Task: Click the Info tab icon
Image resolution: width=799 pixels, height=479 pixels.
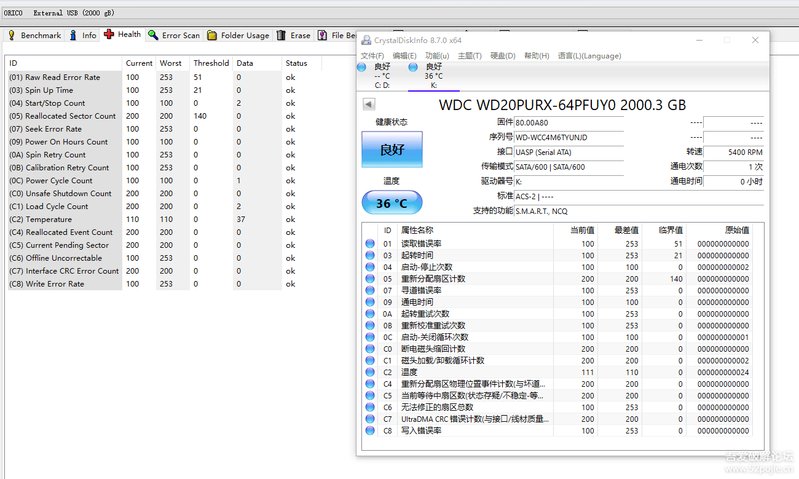Action: 73,35
